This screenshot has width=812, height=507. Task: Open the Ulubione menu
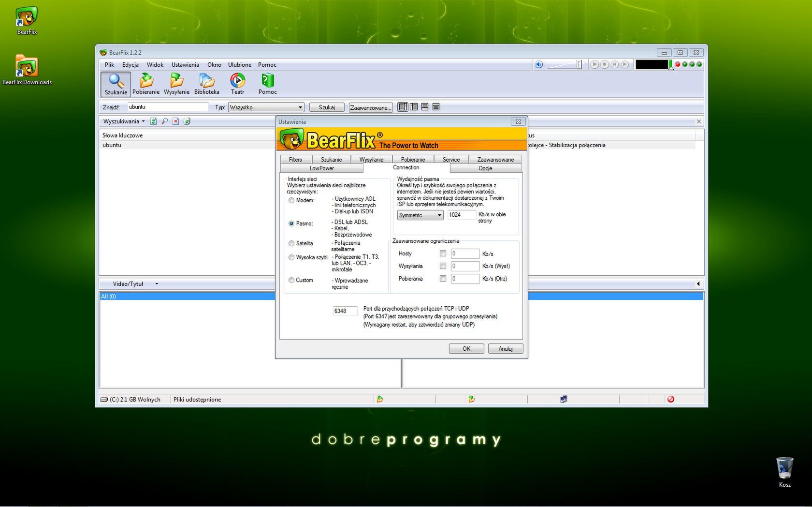pos(240,65)
